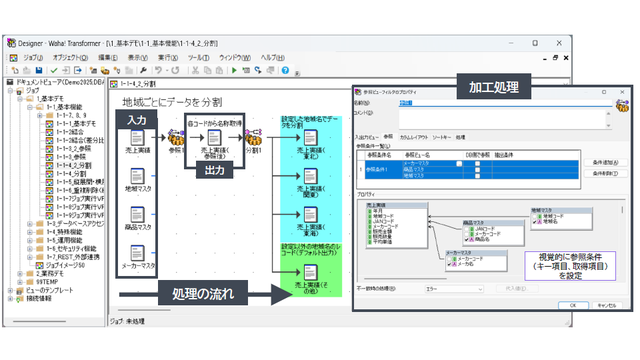This screenshot has height=360, width=640.
Task: Select the 売上実績(東北) output view
Action: [x=310, y=138]
